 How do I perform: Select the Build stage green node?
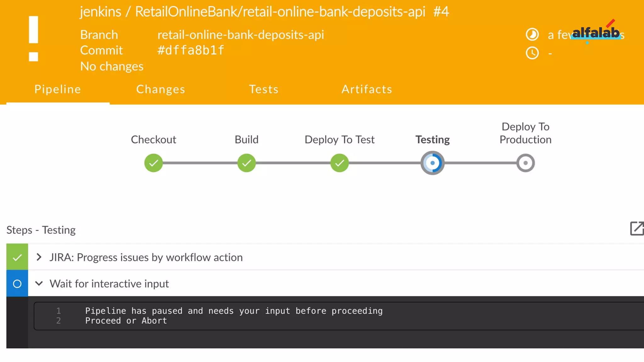pos(247,163)
